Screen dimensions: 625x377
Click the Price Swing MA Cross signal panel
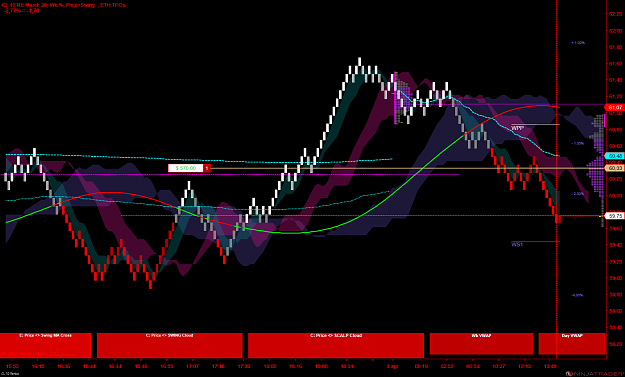(x=45, y=345)
